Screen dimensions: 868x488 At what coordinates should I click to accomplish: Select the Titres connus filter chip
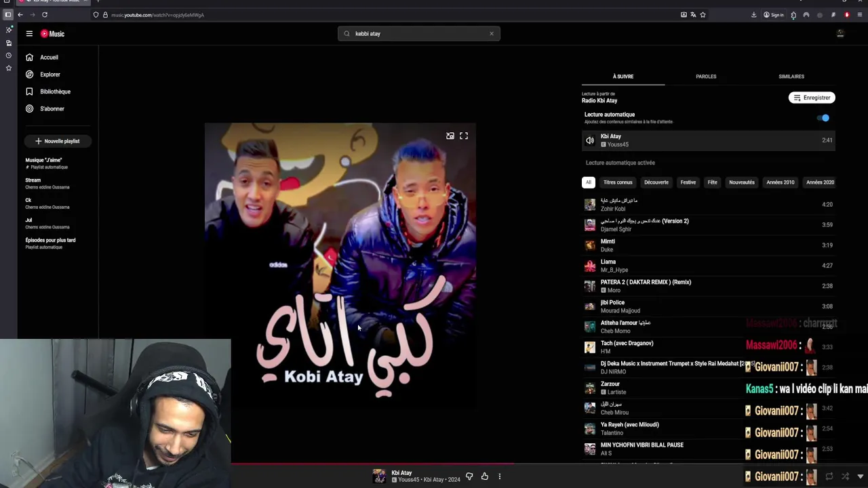618,182
